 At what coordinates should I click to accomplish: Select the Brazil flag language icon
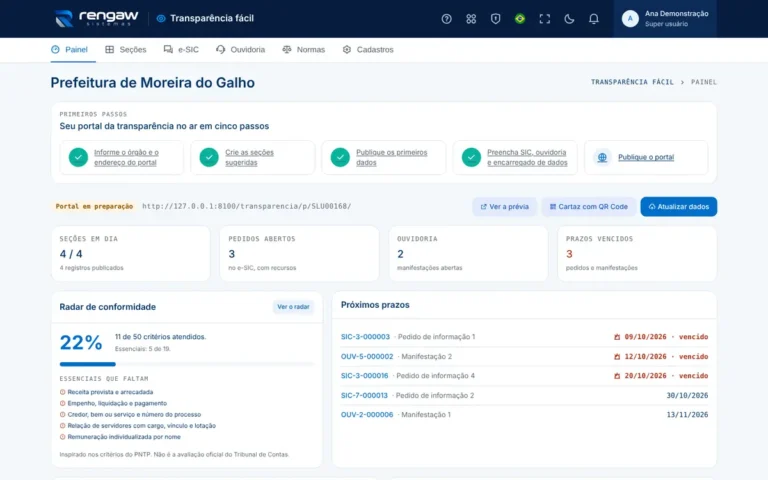tap(520, 19)
